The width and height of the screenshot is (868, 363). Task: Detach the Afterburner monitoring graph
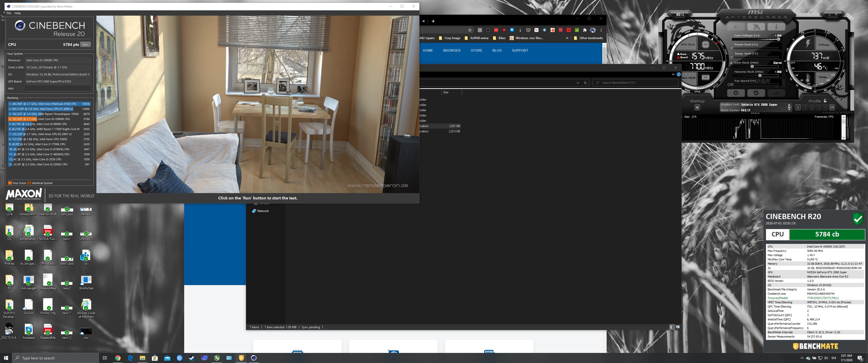point(755,113)
